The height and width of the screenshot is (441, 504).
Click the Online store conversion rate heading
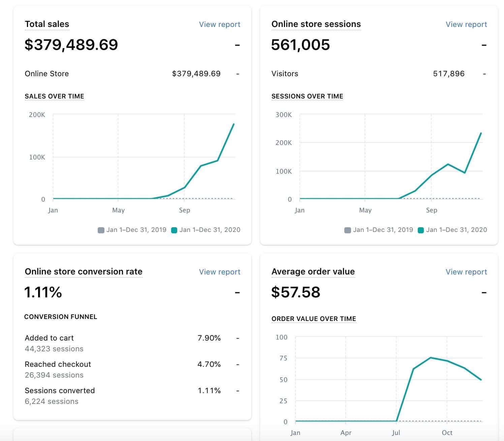point(84,272)
